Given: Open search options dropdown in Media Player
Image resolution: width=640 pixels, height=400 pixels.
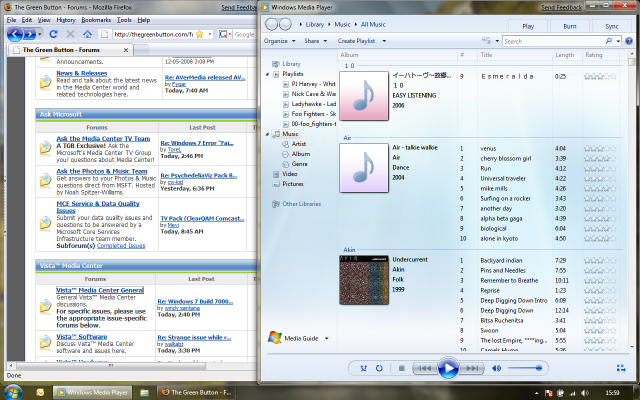Looking at the screenshot, I should click(618, 41).
